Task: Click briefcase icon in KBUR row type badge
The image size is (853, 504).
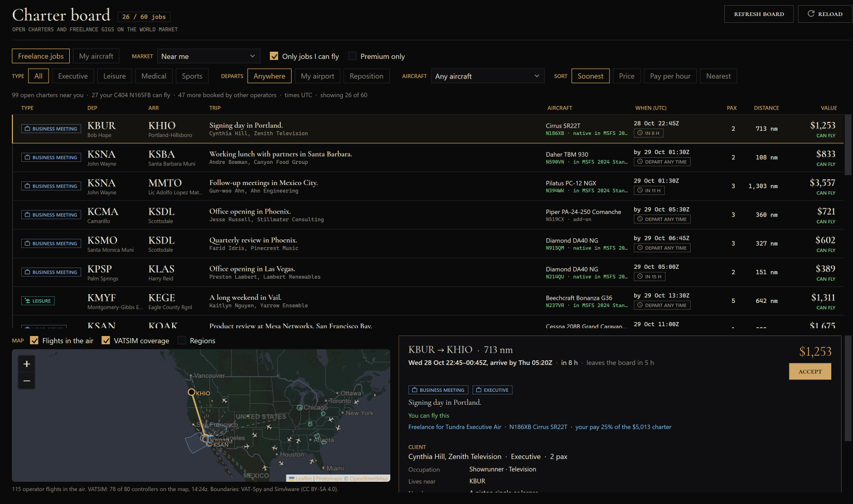Action: 27,129
